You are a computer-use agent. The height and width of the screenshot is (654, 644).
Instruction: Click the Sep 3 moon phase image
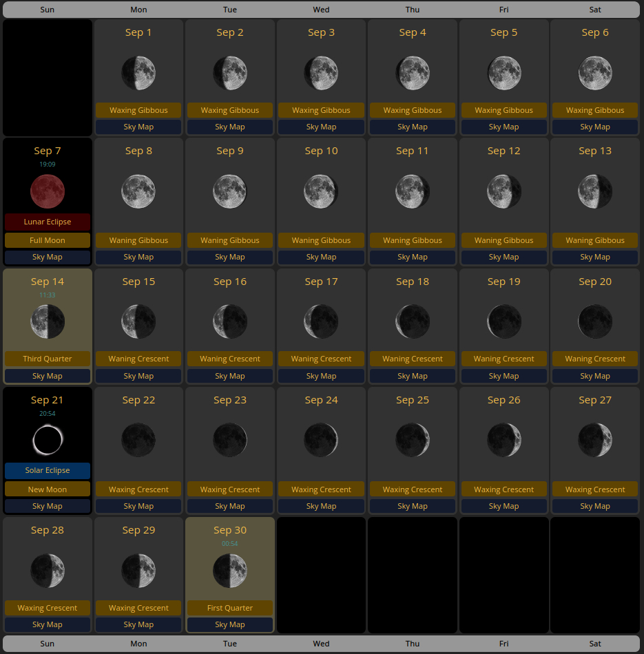(x=321, y=73)
